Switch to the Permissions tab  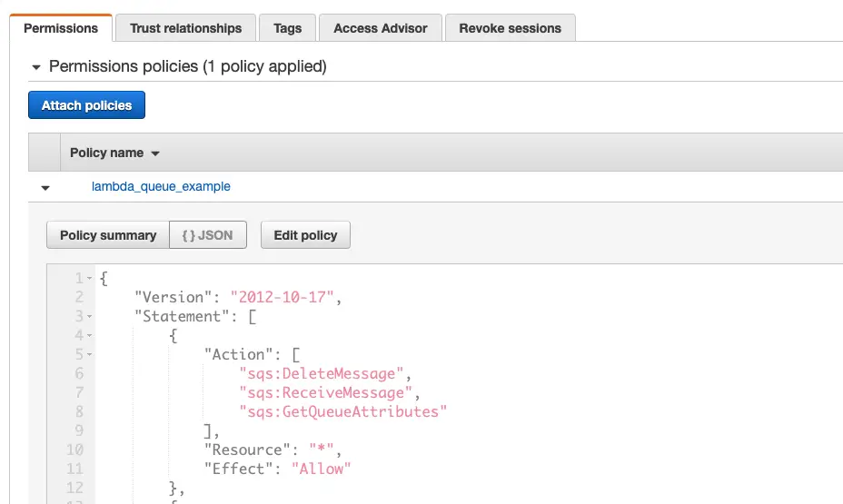pos(61,28)
